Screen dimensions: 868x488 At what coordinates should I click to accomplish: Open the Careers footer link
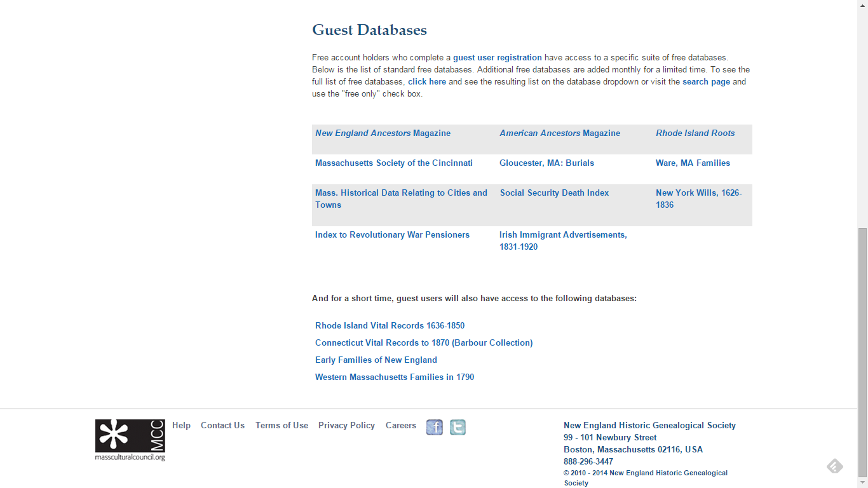(401, 425)
